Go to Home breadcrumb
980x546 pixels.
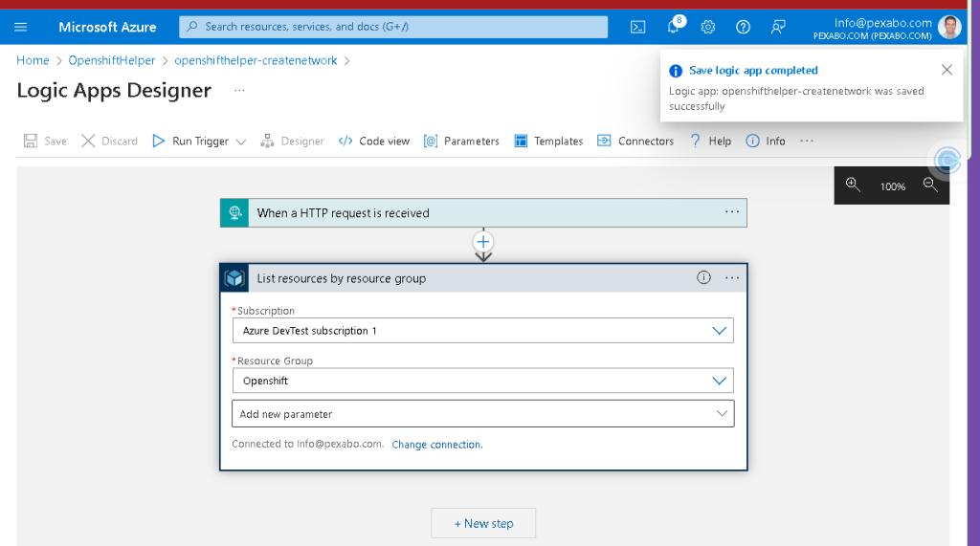[x=33, y=60]
